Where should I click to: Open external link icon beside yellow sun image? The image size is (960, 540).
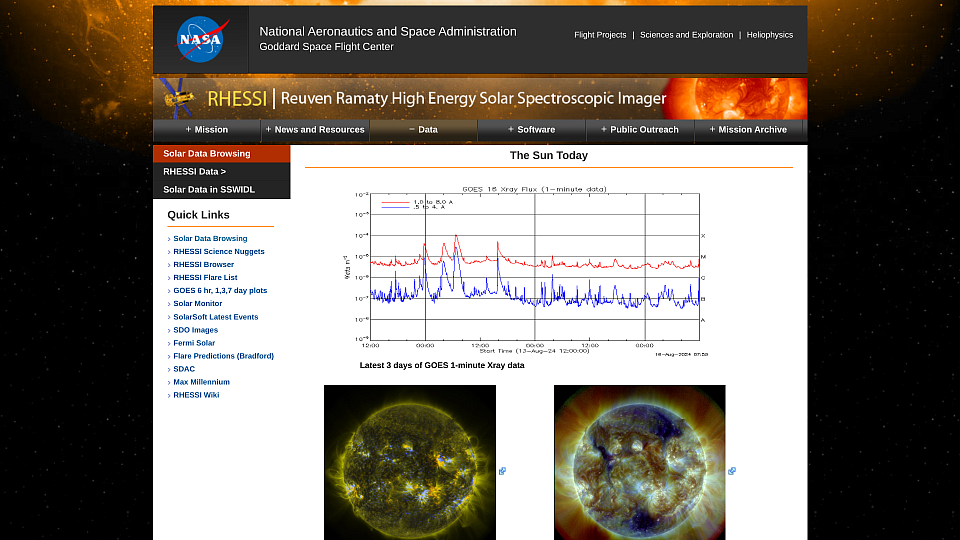(502, 471)
